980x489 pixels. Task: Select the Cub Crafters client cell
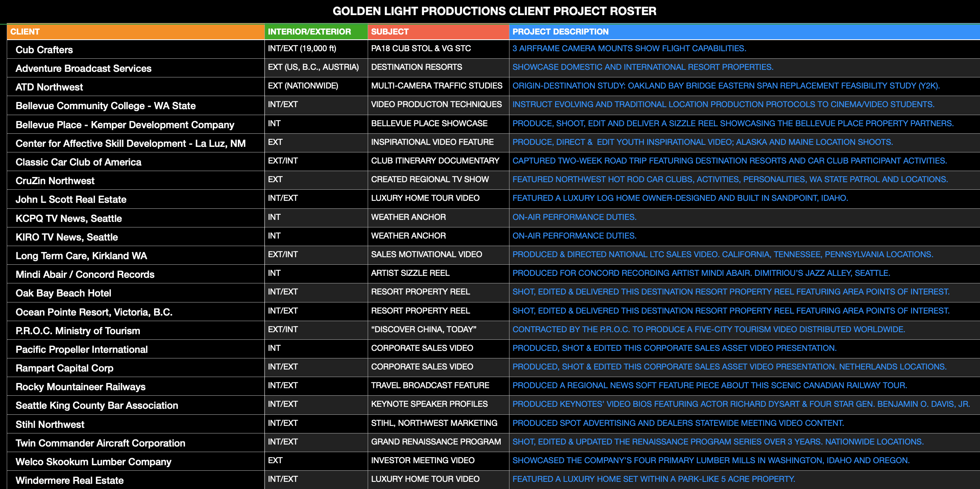point(44,50)
